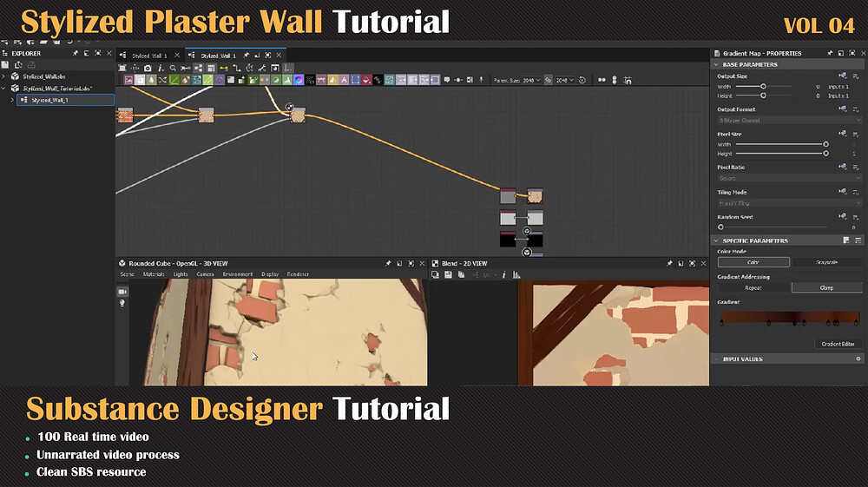Open the Output Format dropdown
This screenshot has height=487, width=868.
click(x=789, y=120)
